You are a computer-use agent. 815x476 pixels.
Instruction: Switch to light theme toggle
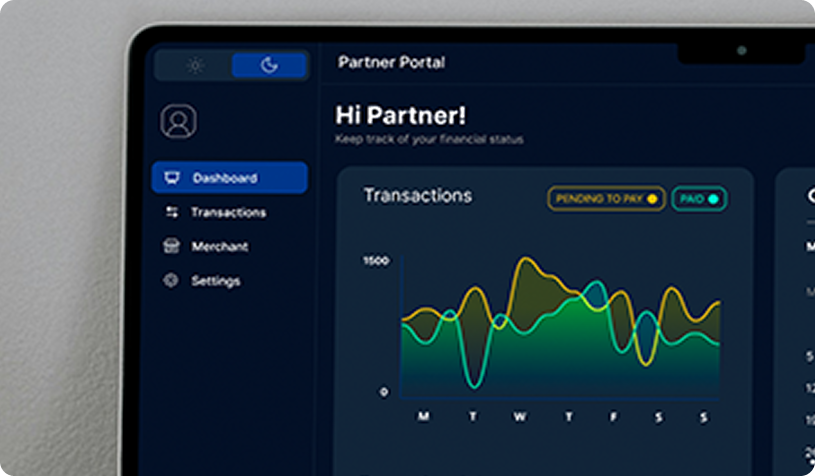pyautogui.click(x=195, y=65)
